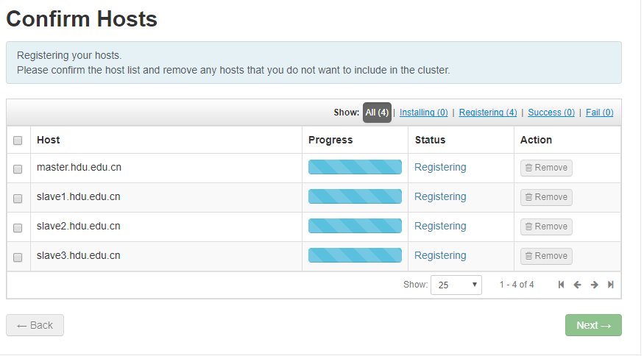Show Installing (0) hosts
This screenshot has height=356, width=644.
coord(423,113)
